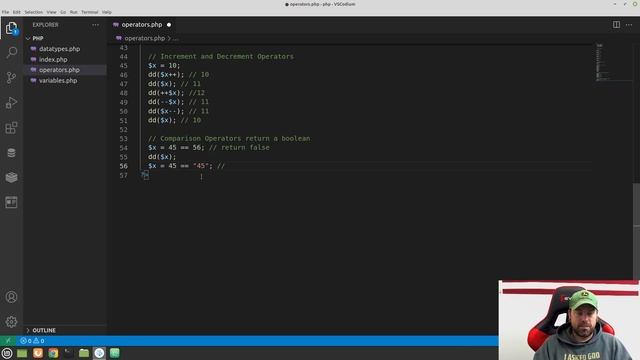Open the Help menu
This screenshot has height=360, width=640.
[x=107, y=12]
